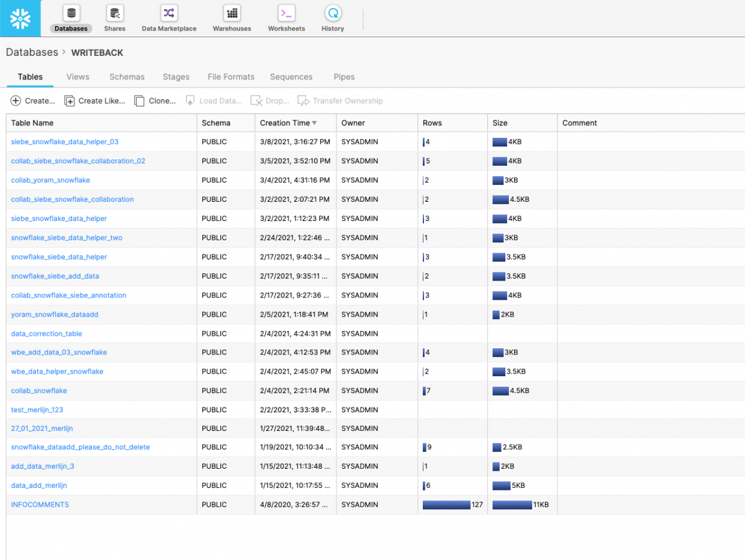Click the Snowflake logo

[20, 18]
